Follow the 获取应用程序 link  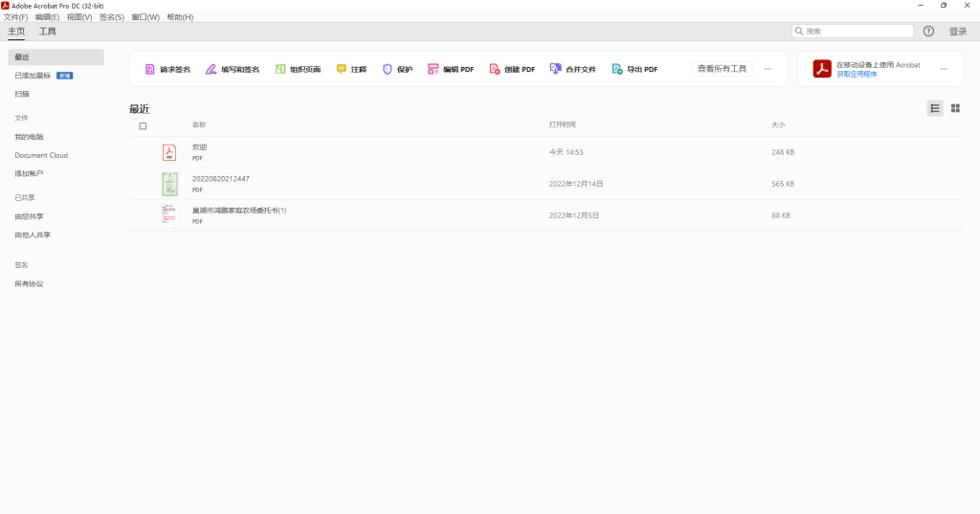[857, 74]
